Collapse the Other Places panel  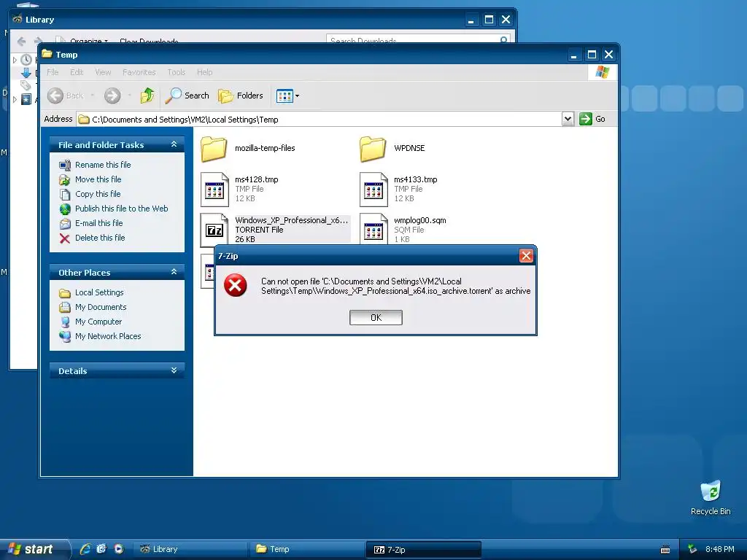pyautogui.click(x=174, y=272)
